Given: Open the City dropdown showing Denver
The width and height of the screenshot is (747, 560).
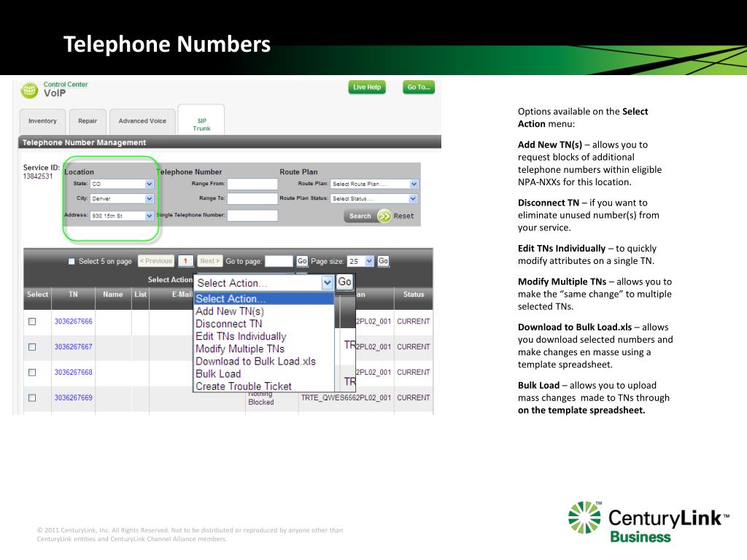Looking at the screenshot, I should 122,198.
